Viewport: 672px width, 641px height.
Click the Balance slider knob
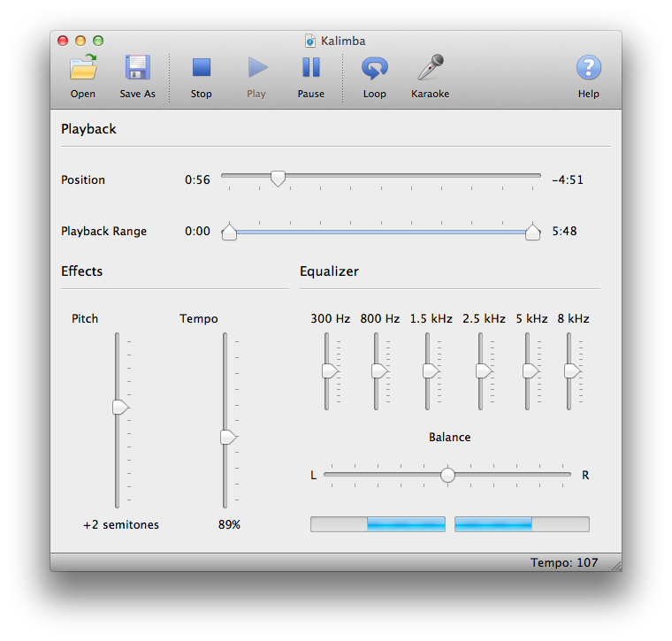(448, 475)
